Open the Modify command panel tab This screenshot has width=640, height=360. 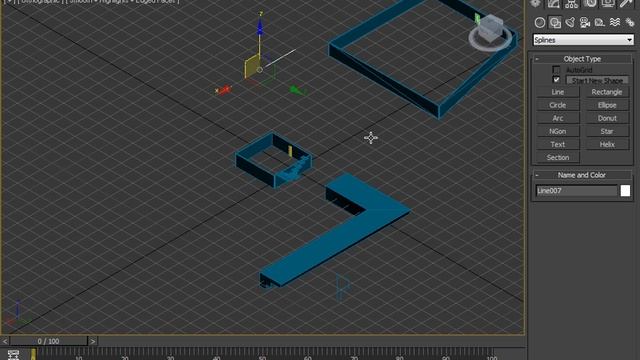coord(553,3)
